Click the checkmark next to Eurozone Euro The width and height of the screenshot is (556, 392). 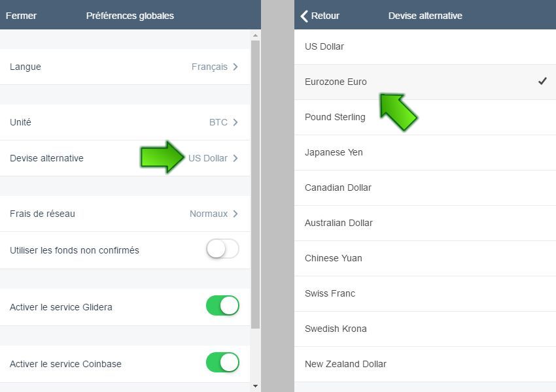click(x=542, y=82)
